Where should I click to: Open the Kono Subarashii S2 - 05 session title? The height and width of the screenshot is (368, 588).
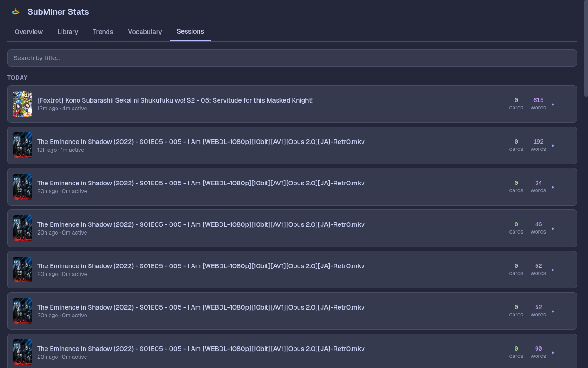point(175,100)
